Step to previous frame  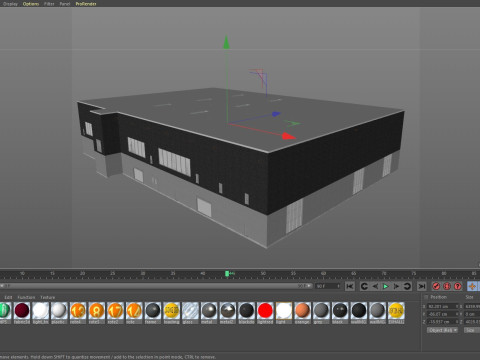(375, 286)
